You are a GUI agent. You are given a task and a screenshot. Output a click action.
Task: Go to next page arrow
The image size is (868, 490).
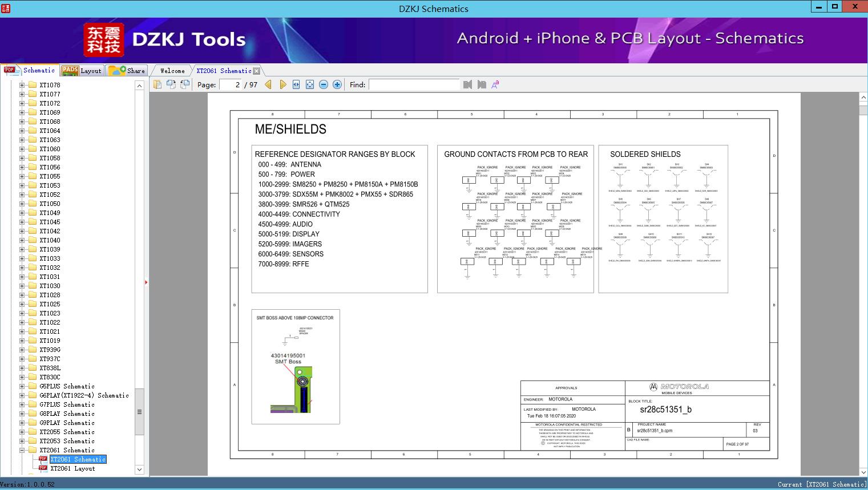click(x=282, y=84)
